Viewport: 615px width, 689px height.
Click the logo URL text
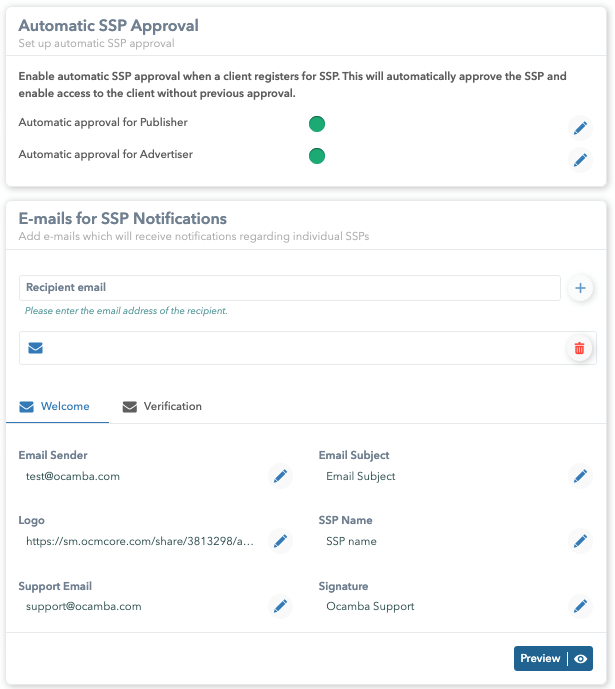140,542
